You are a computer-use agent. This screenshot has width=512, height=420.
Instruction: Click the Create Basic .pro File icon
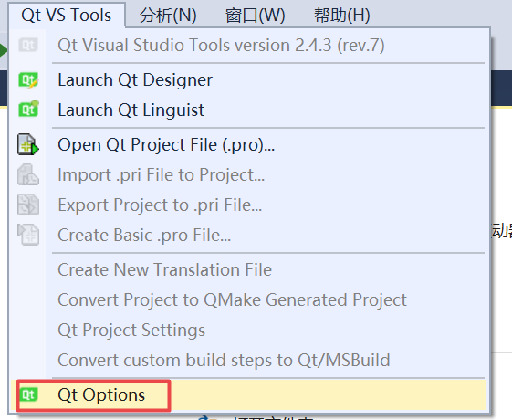[28, 235]
